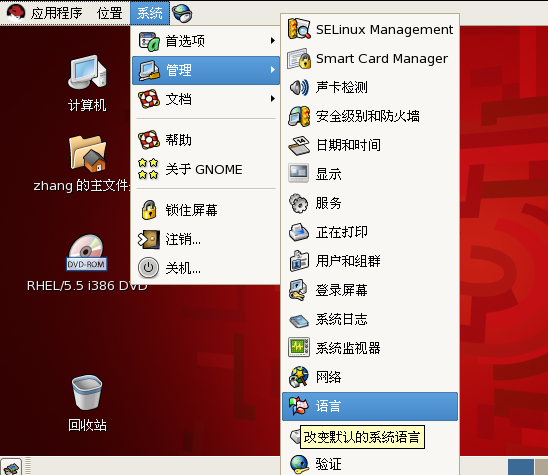Screen dimensions: 548x475
Task: Click the network wizard icon for 网络
Action: coord(299,377)
